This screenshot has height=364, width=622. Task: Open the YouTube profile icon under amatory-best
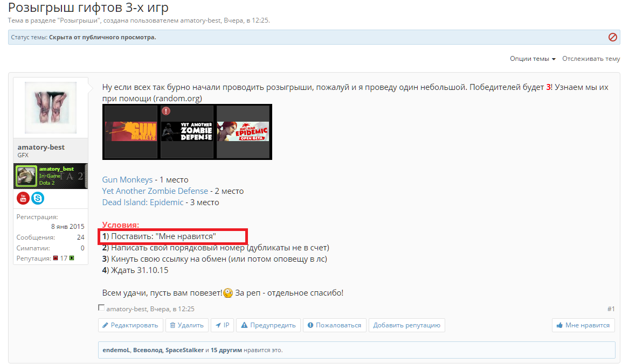pyautogui.click(x=23, y=198)
